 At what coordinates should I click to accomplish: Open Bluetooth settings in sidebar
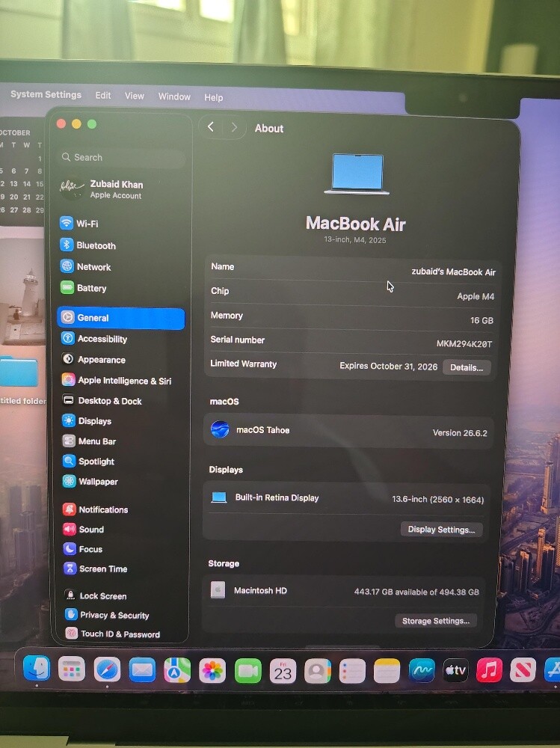(87, 245)
